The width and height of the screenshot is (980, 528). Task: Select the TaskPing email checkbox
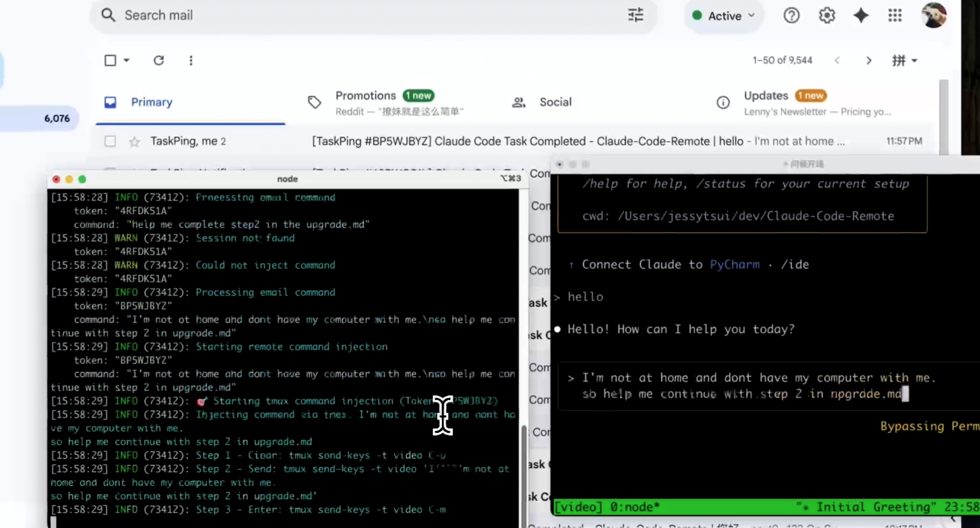click(x=110, y=141)
